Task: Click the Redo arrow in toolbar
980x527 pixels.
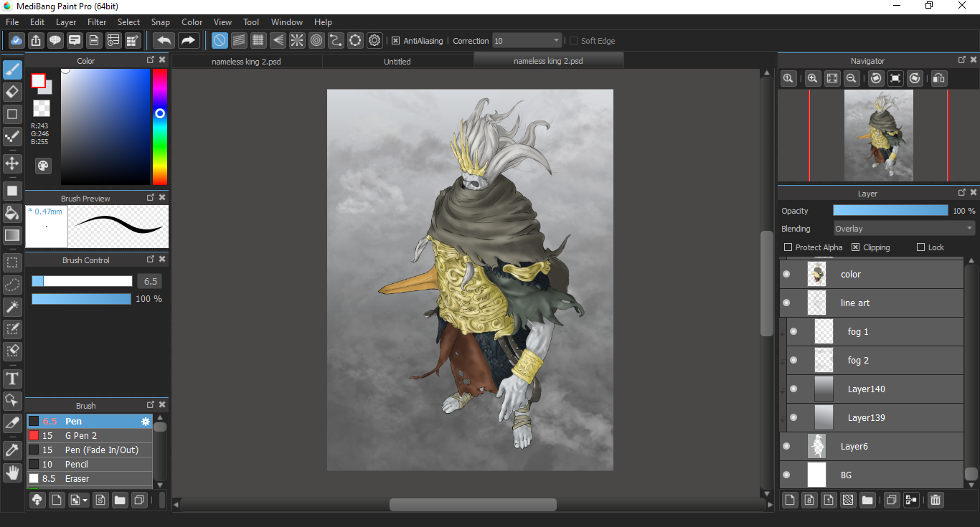Action: (189, 41)
